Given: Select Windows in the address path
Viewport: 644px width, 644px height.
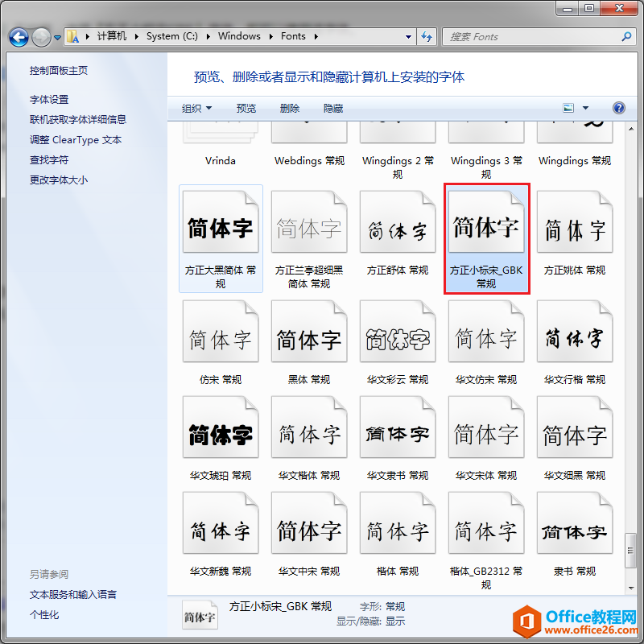Looking at the screenshot, I should pos(239,36).
